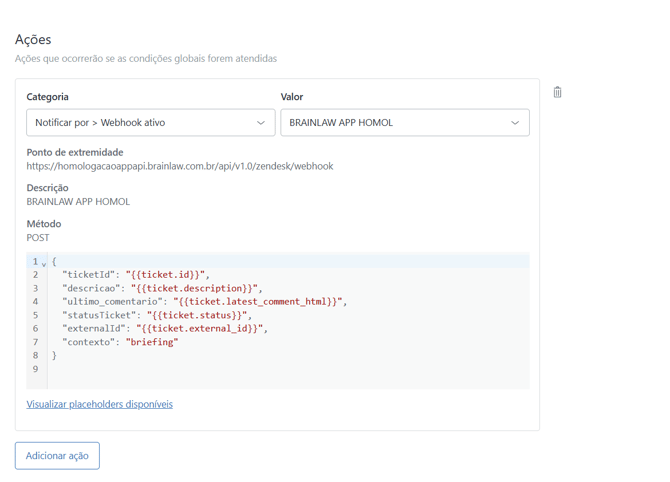670x482 pixels.
Task: Delete the action using trash icon
Action: pyautogui.click(x=557, y=92)
